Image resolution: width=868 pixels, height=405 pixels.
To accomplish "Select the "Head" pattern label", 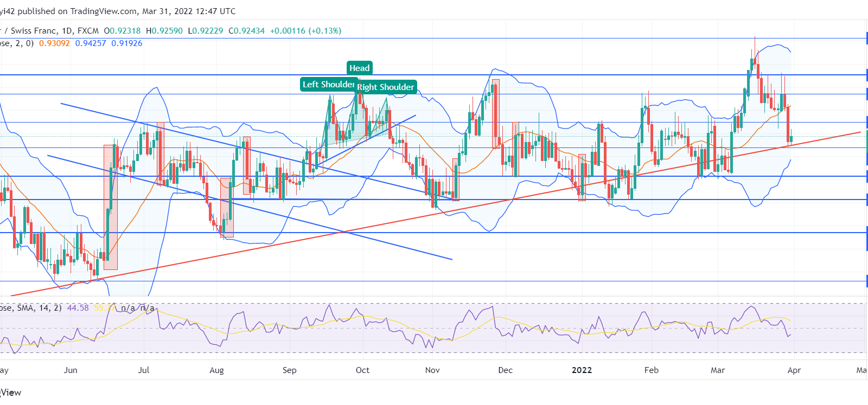I will [x=360, y=68].
